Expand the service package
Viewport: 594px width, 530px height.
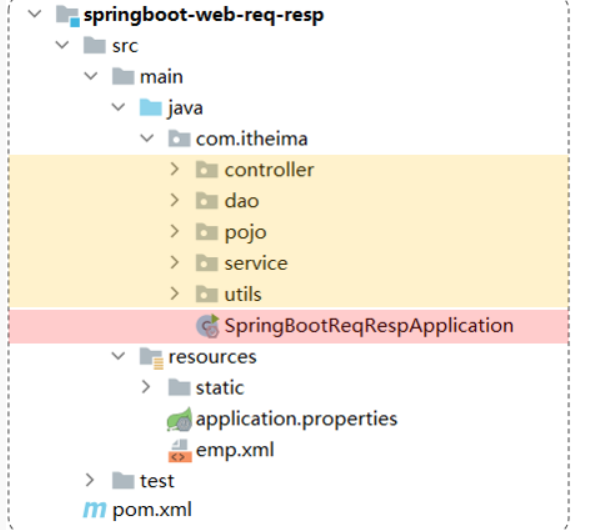coord(174,262)
